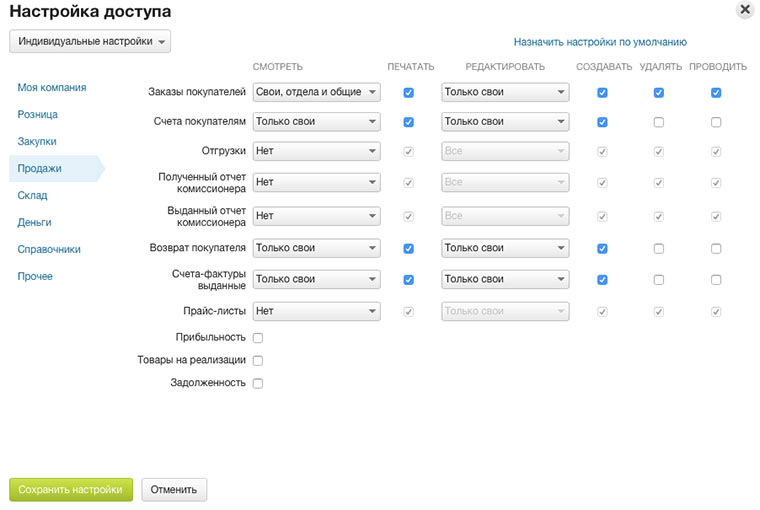This screenshot has width=760, height=510.
Task: Click the Назначить настройки по умолчанию link
Action: (x=600, y=43)
